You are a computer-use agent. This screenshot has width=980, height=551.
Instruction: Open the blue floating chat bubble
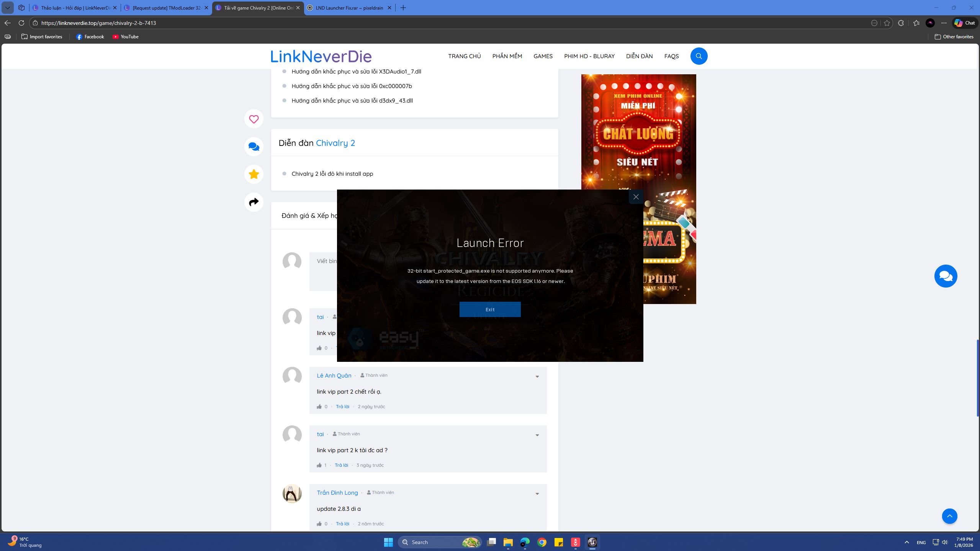click(945, 276)
